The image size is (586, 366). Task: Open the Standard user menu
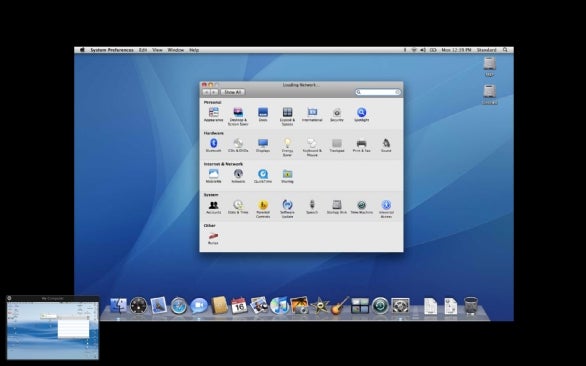[x=486, y=50]
